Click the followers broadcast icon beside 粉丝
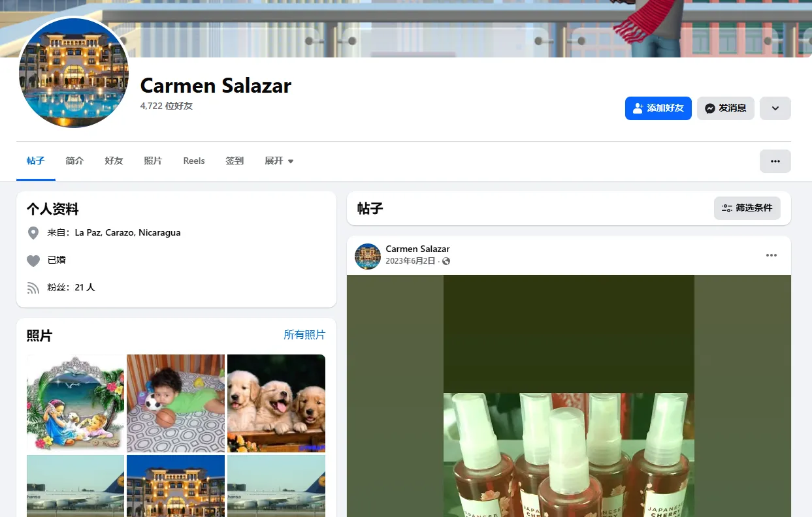The height and width of the screenshot is (517, 812). tap(33, 287)
